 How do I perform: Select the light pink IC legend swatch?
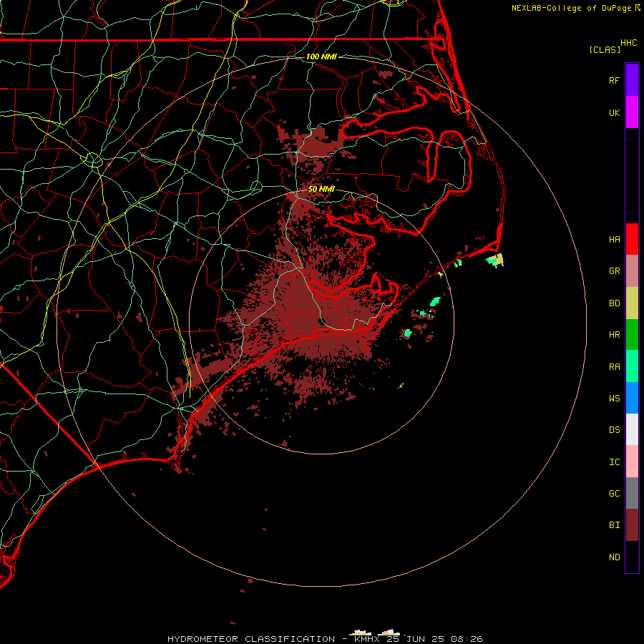pos(632,462)
